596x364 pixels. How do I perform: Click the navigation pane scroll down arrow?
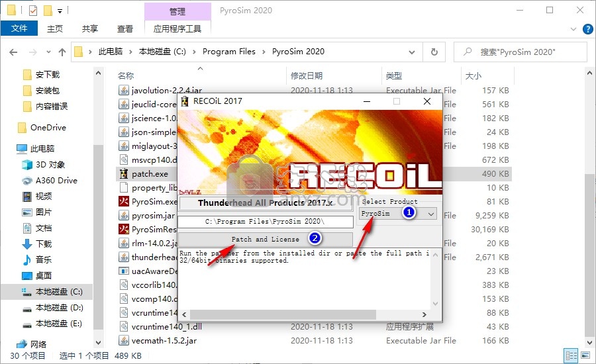point(99,343)
